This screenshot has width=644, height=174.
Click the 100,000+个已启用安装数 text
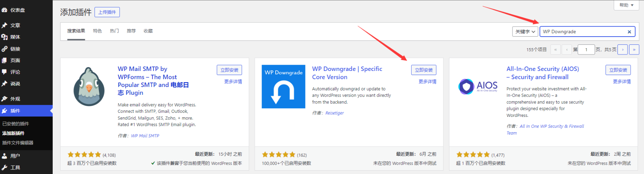[287, 163]
